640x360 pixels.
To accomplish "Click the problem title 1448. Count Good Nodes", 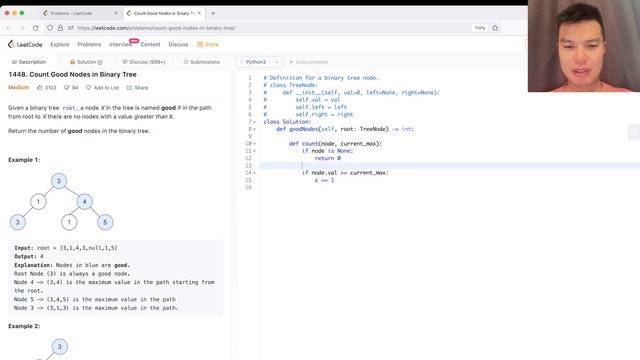I will (72, 75).
